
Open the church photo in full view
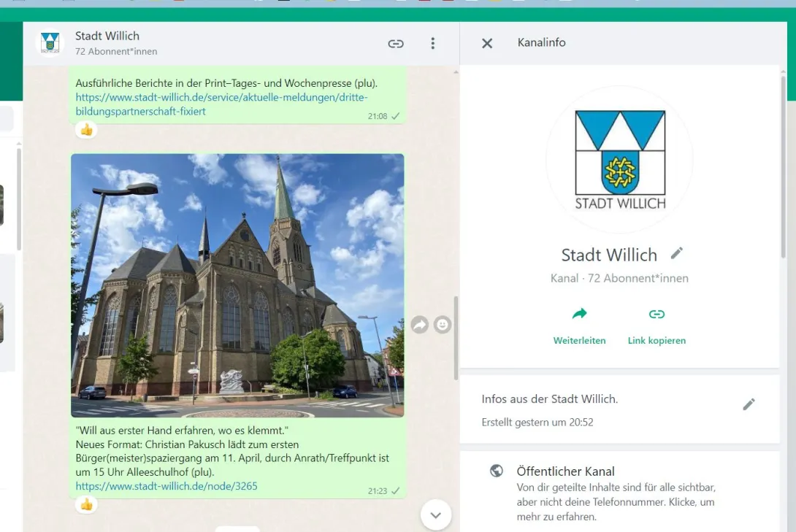237,285
